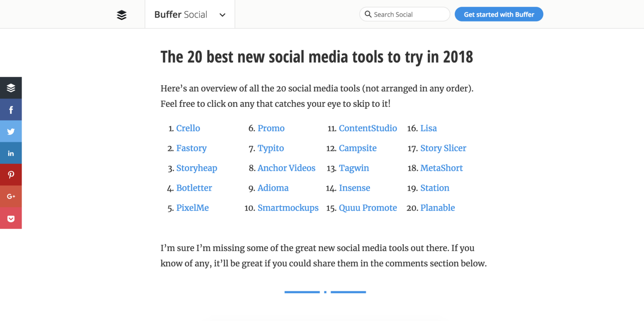Image resolution: width=644 pixels, height=321 pixels.
Task: Focus the Search Social input field
Action: click(404, 14)
